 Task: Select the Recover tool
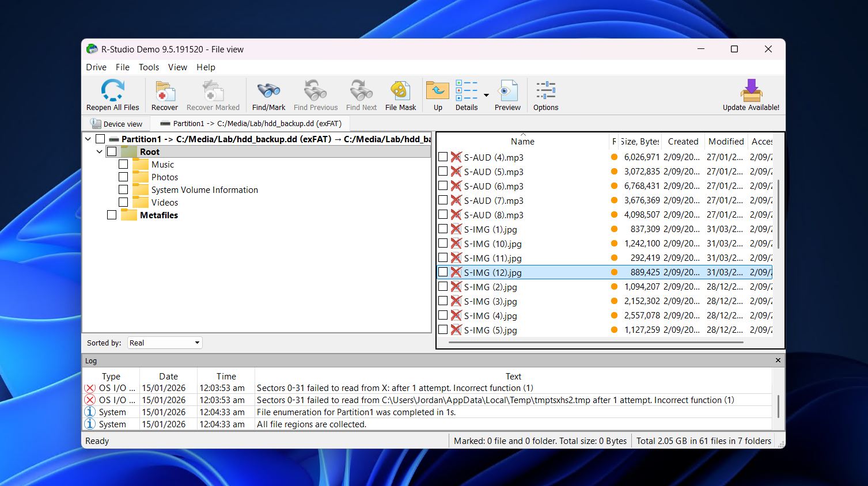164,91
